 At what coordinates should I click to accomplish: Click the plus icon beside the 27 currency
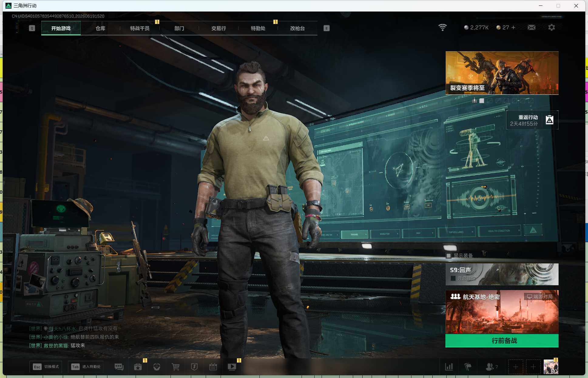[513, 28]
